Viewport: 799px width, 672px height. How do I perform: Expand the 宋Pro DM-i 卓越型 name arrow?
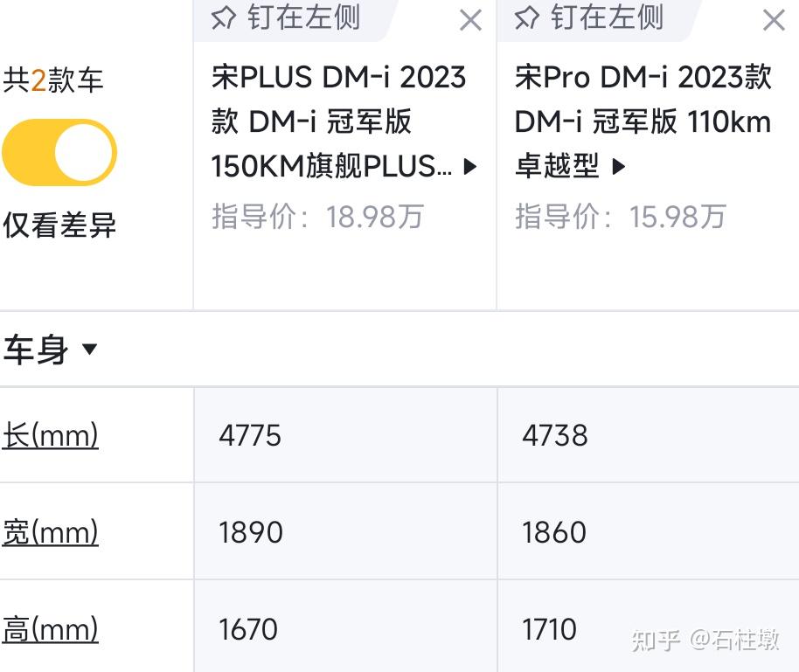620,166
